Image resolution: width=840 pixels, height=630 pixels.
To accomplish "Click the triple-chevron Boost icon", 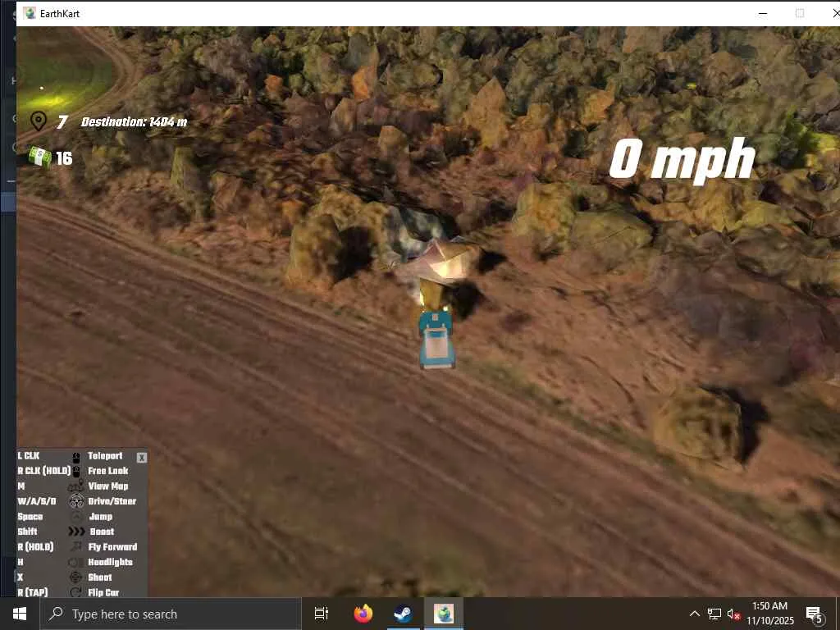I will [76, 532].
